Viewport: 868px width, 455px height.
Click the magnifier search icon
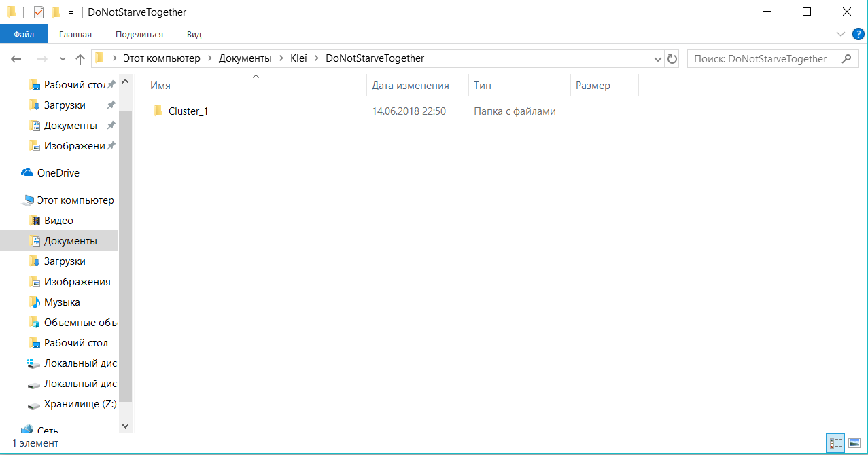coord(846,59)
